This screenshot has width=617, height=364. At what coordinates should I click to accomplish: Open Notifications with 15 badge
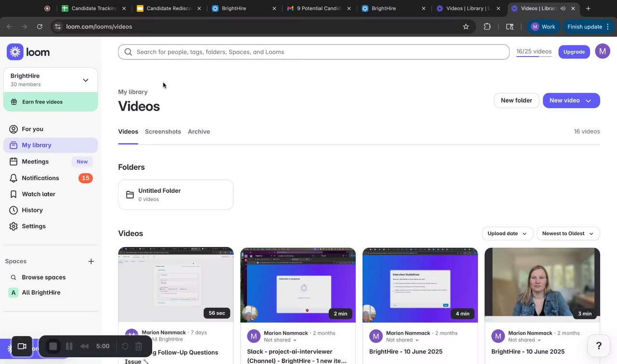coord(50,178)
